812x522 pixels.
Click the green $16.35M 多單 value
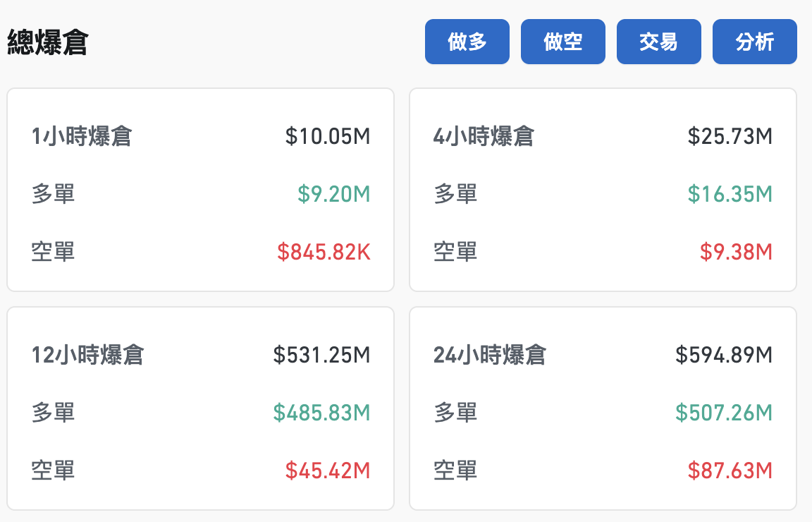click(730, 194)
